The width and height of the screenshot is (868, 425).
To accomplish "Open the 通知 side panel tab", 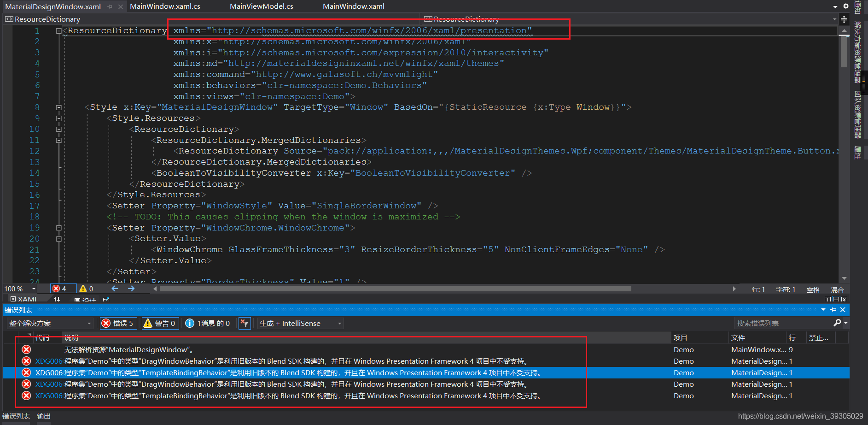I will tap(857, 6).
